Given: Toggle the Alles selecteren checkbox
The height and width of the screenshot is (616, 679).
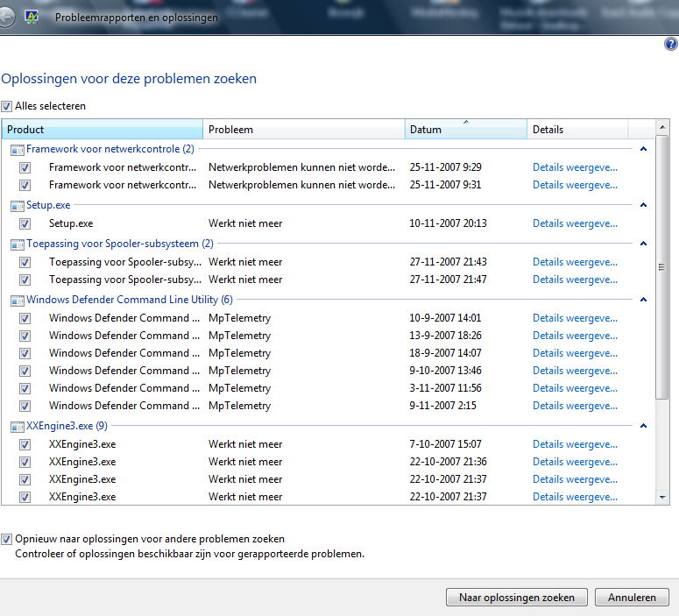Looking at the screenshot, I should (6, 106).
